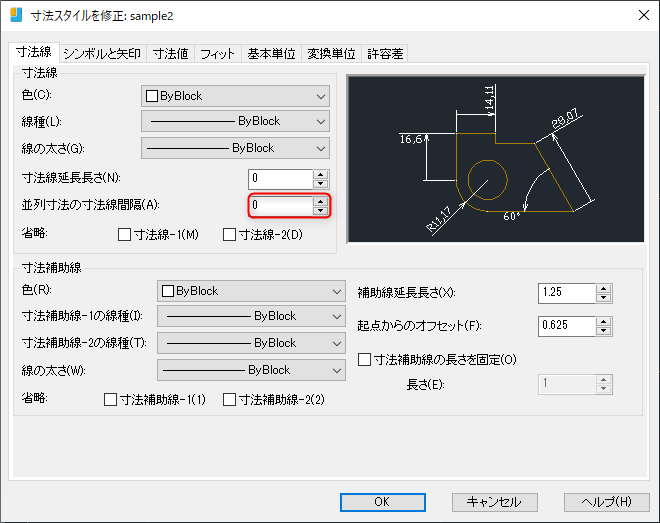The width and height of the screenshot is (660, 523).
Task: Decrease 並列寸法の寸法線間隔(A) using its down arrow
Action: [x=321, y=210]
